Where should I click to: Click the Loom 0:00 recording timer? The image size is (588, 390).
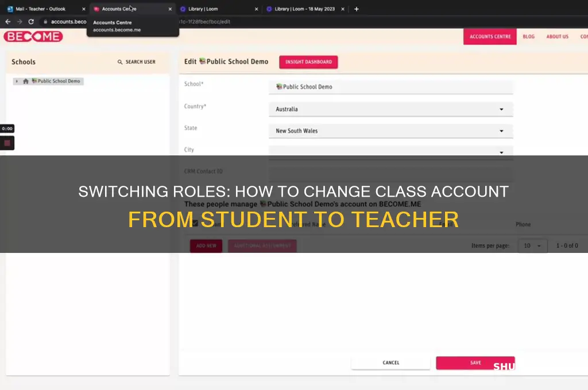tap(7, 128)
